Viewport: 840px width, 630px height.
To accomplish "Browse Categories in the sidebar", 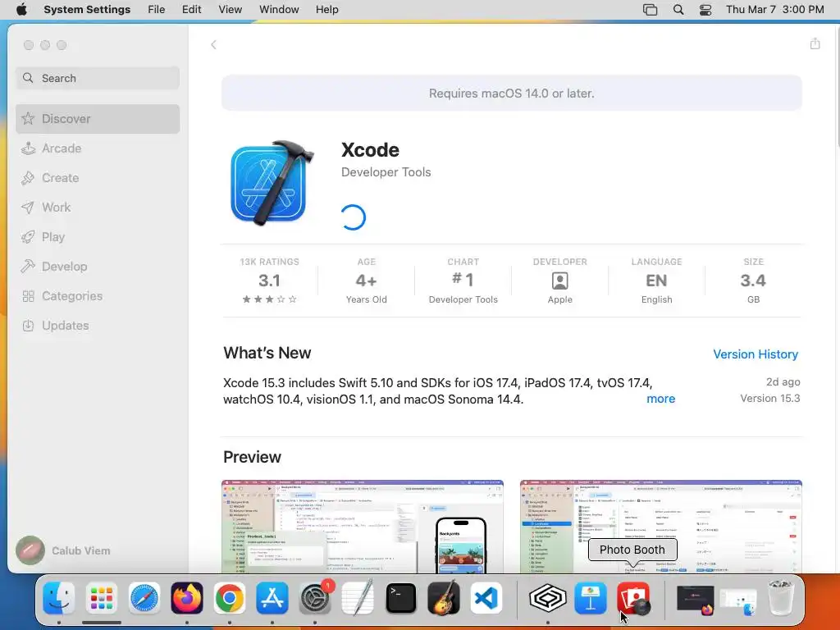I will coord(98,295).
